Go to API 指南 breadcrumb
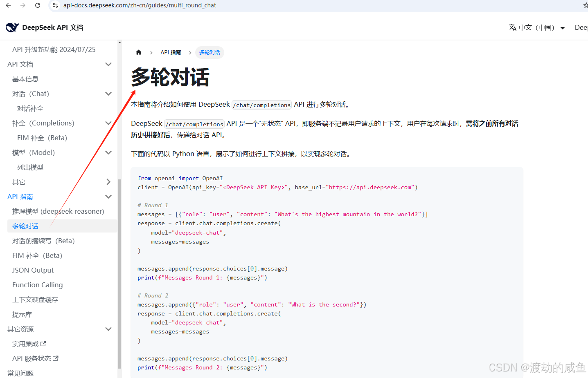Screen dimensions: 588x378 click(x=171, y=52)
